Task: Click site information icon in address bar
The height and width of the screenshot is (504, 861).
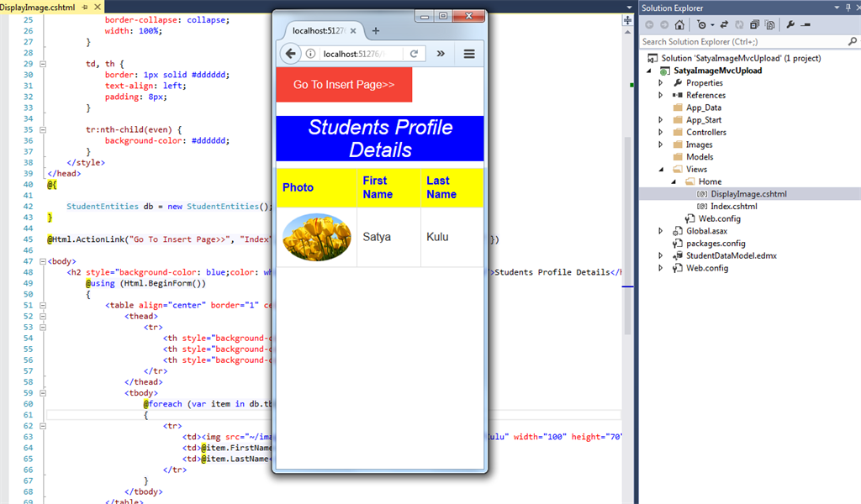Action: point(310,54)
